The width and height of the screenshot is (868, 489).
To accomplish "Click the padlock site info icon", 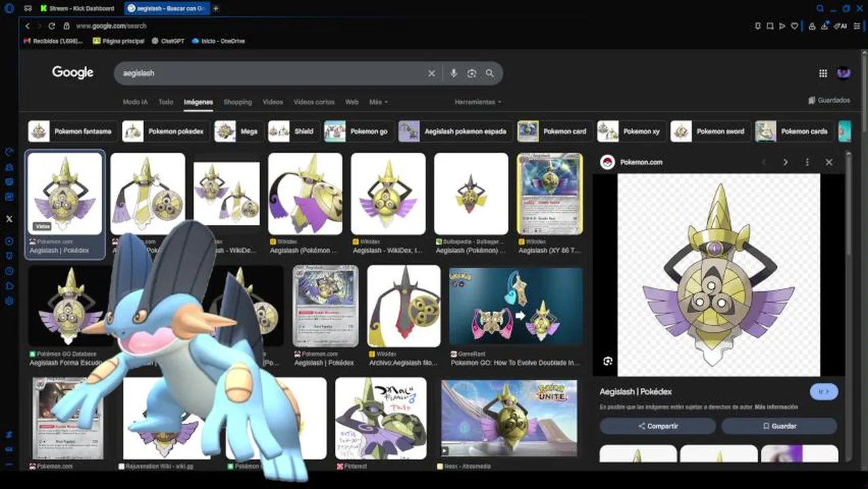I will click(67, 26).
